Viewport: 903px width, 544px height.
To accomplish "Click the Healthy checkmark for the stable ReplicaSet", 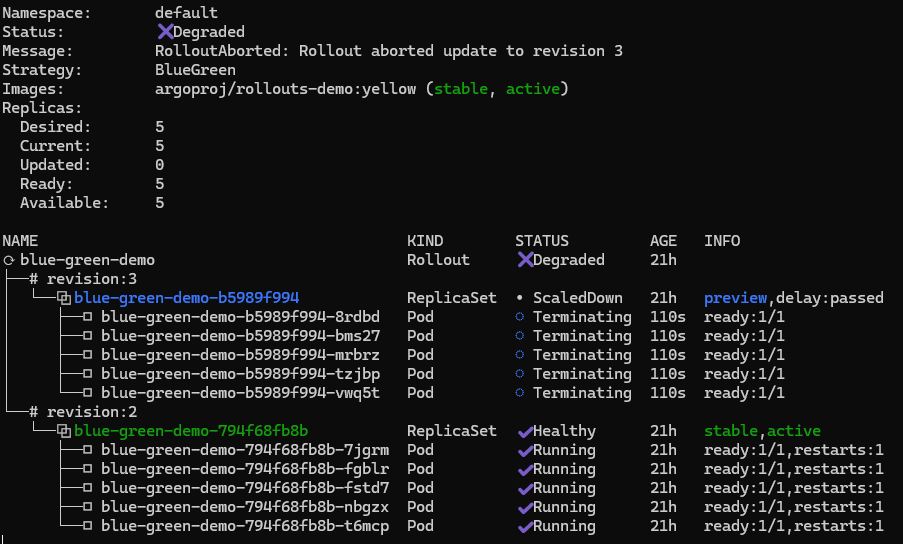I will tap(524, 431).
